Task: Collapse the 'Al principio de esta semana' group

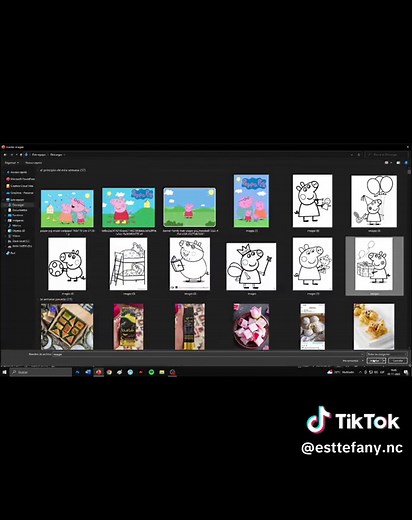Action: pyautogui.click(x=63, y=170)
